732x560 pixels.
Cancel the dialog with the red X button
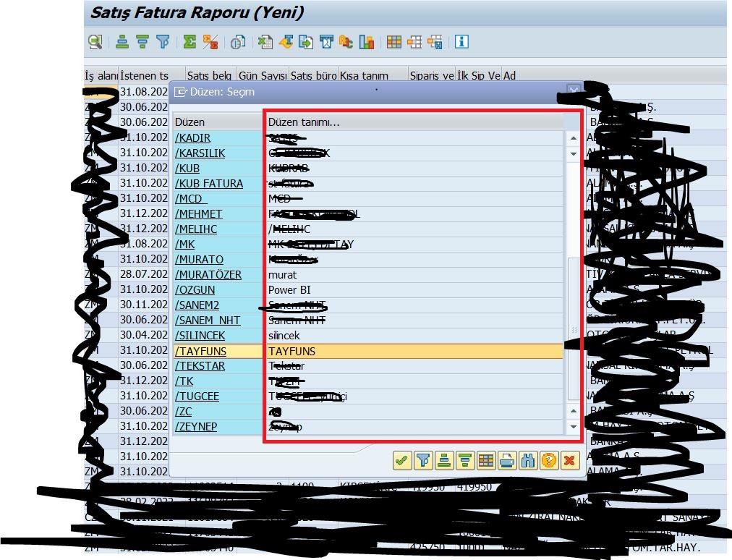tap(571, 461)
